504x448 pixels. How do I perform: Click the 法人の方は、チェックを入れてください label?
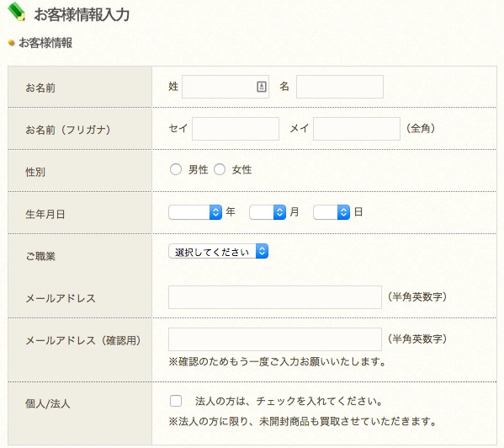289,401
